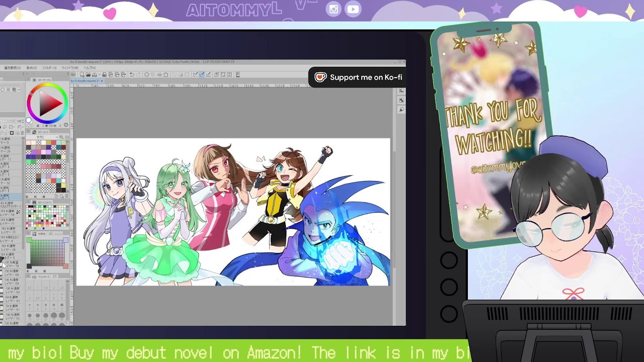This screenshot has height=362, width=644.
Task: Open the 表示(V) menu
Action: point(32,68)
